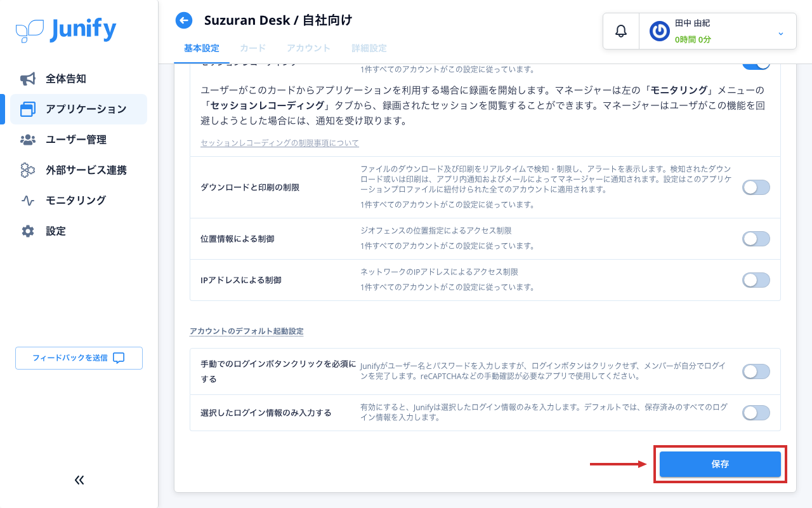Viewport: 812px width, 508px height.
Task: Toggle 選択したログイン情報のみ入力する switch
Action: (756, 413)
